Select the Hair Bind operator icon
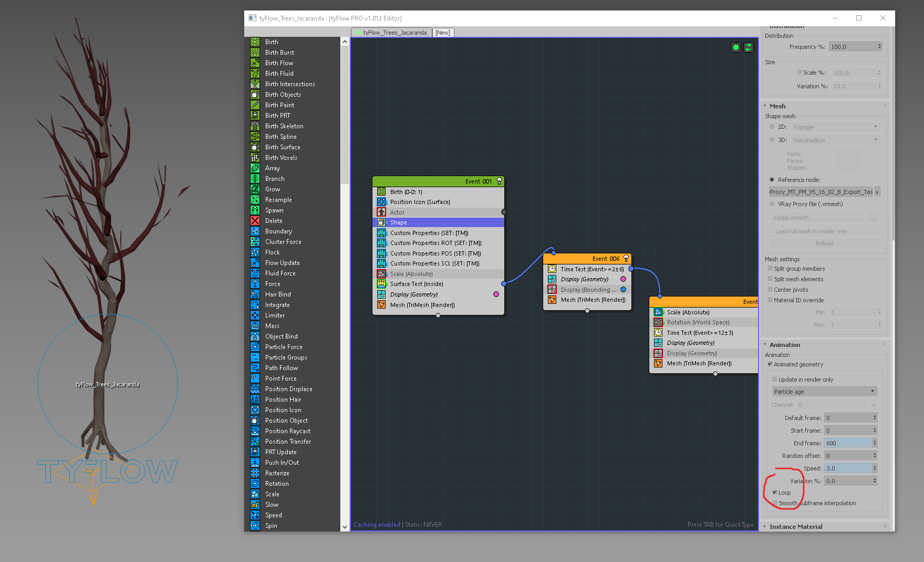Screen dimensions: 924x562 pyautogui.click(x=255, y=294)
